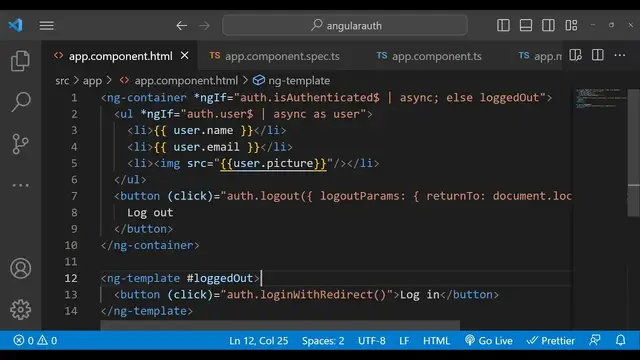Click the Prettier status item
640x360 pixels.
tap(550, 340)
